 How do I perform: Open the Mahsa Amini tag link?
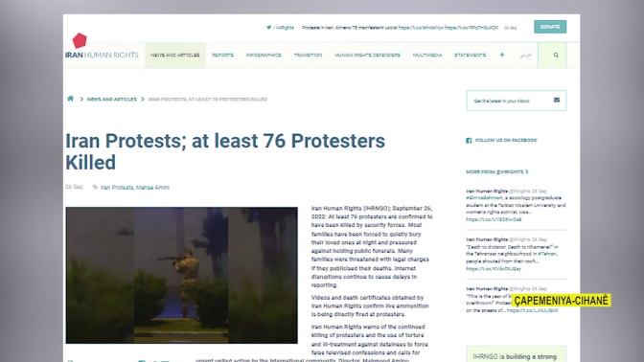[x=152, y=188]
